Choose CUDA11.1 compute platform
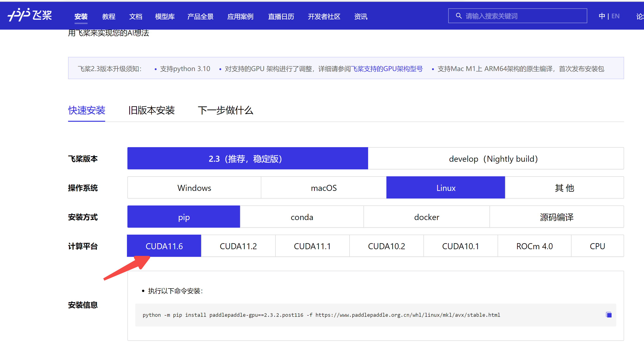The height and width of the screenshot is (348, 644). (312, 246)
